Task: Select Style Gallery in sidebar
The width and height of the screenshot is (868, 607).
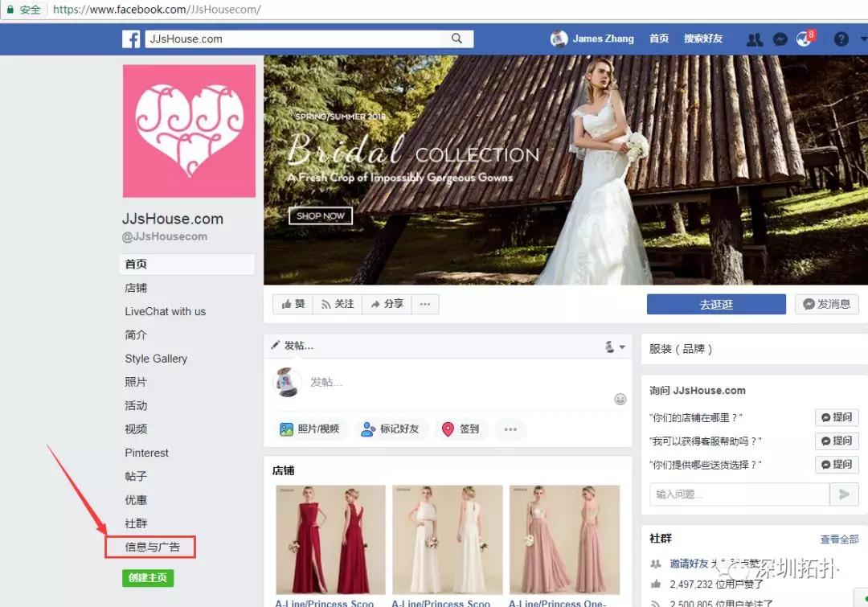Action: [x=156, y=359]
